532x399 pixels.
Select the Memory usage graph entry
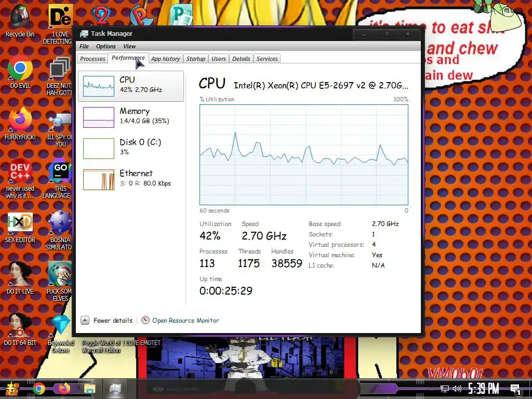(131, 117)
